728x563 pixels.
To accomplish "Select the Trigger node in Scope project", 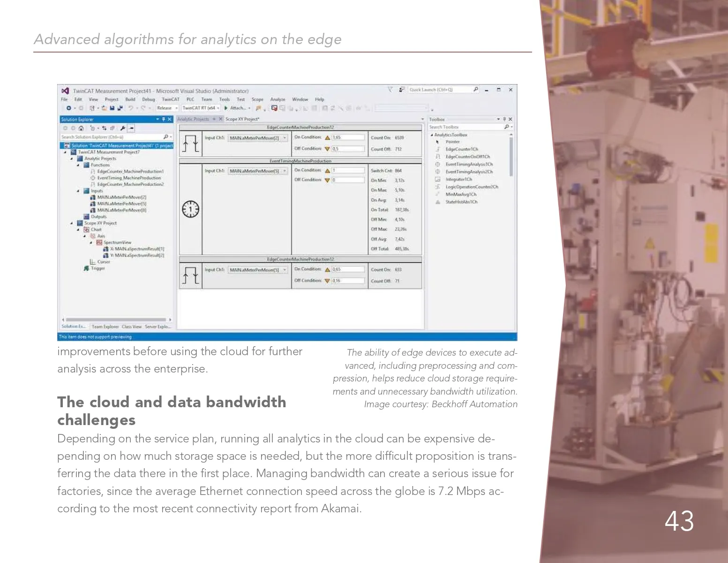I will coord(98,268).
